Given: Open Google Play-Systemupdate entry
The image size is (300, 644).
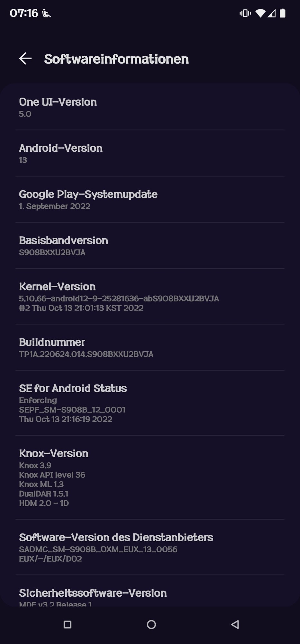Looking at the screenshot, I should [x=150, y=199].
